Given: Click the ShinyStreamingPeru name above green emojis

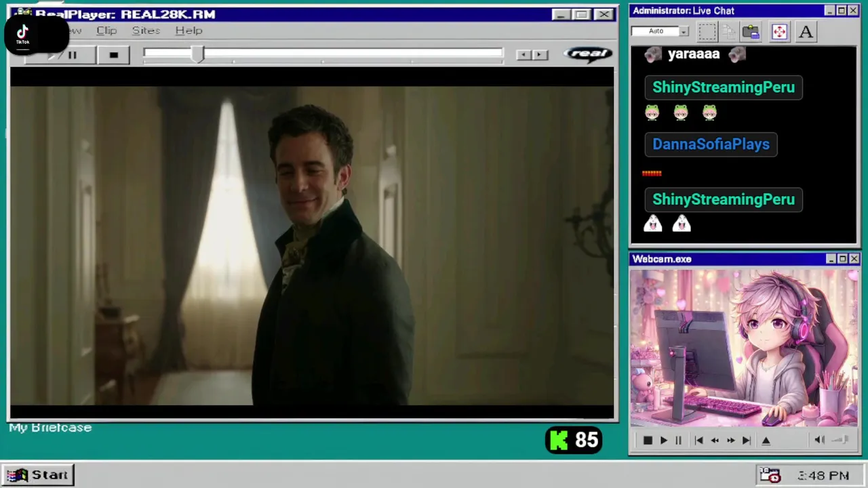Looking at the screenshot, I should click(x=724, y=87).
